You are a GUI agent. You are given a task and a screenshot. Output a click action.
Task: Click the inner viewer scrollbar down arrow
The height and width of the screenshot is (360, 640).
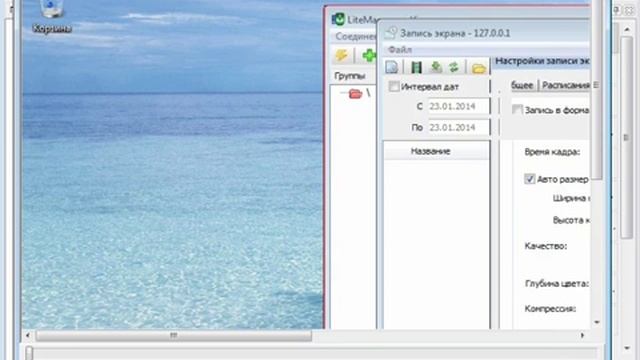click(x=597, y=322)
